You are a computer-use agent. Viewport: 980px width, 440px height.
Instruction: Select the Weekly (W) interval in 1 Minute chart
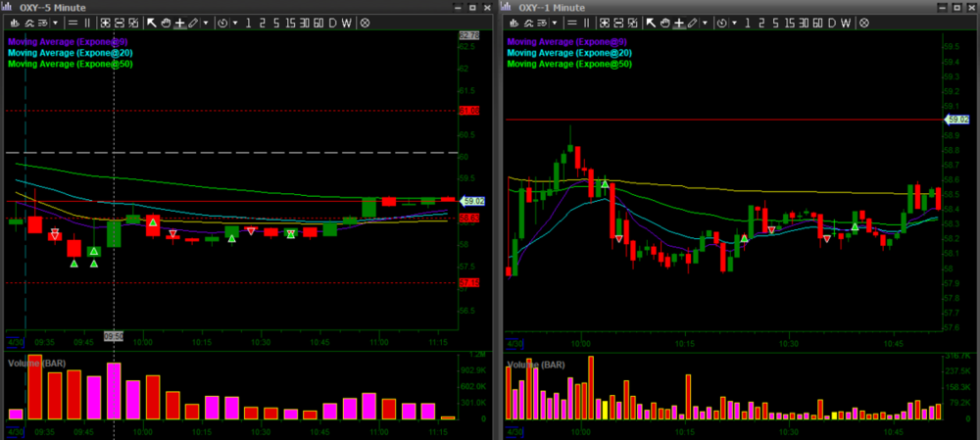(x=844, y=22)
